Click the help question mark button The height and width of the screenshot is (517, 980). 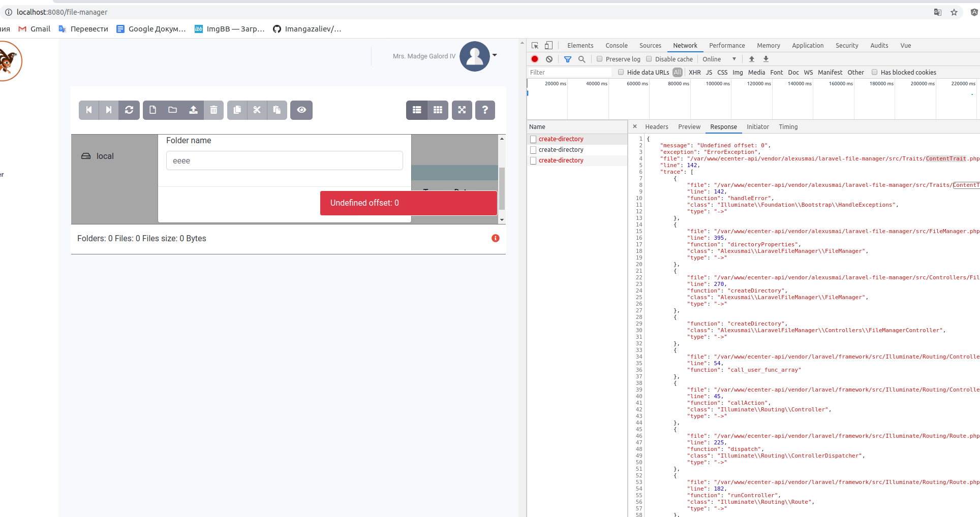(x=485, y=110)
